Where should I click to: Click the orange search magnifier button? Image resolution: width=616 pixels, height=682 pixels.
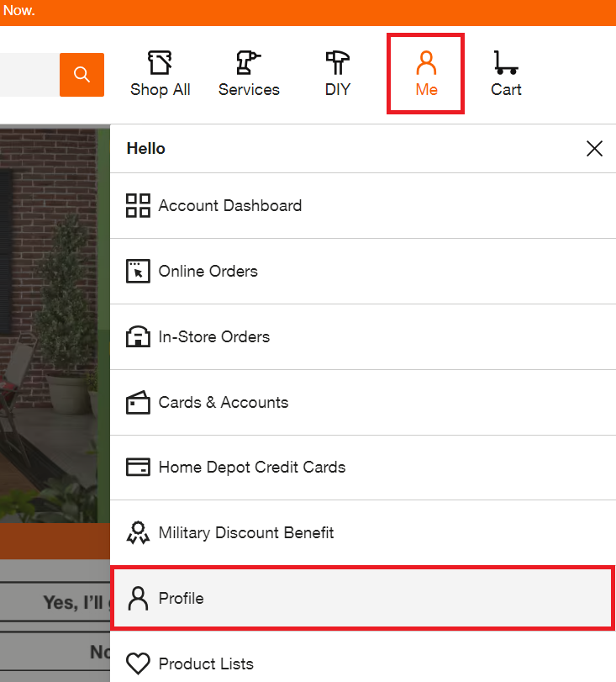click(x=82, y=75)
